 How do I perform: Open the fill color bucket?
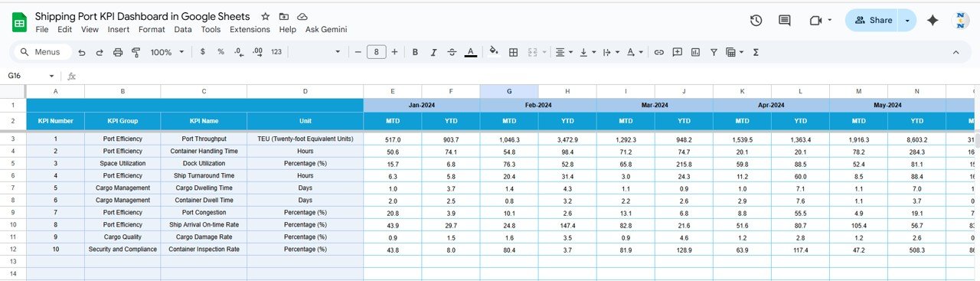[x=494, y=52]
